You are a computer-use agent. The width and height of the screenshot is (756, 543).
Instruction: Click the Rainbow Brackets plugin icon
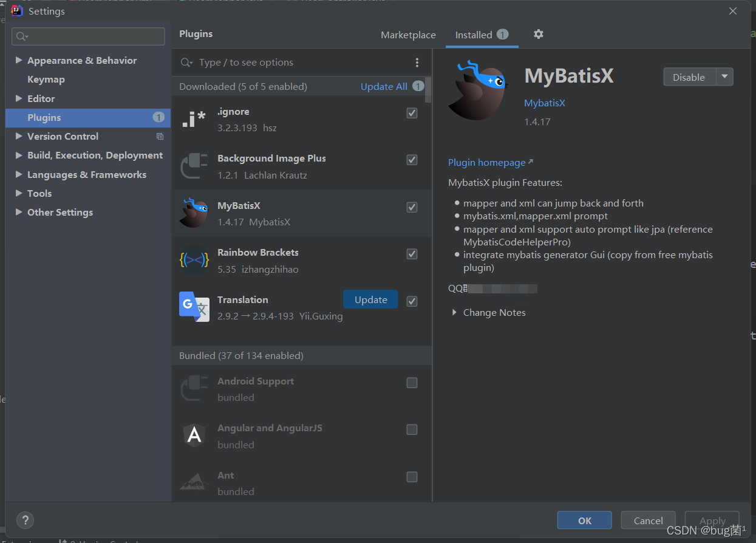tap(194, 261)
